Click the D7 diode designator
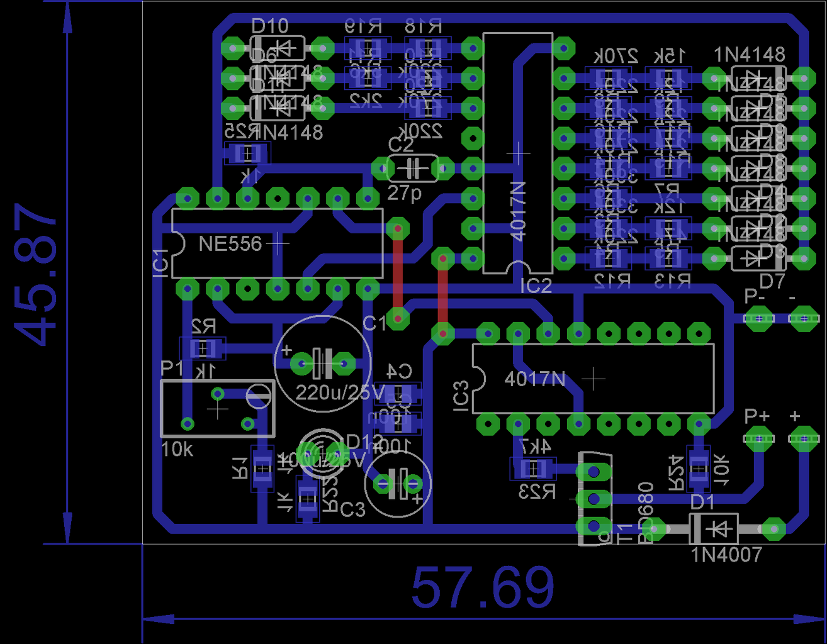 (x=772, y=280)
